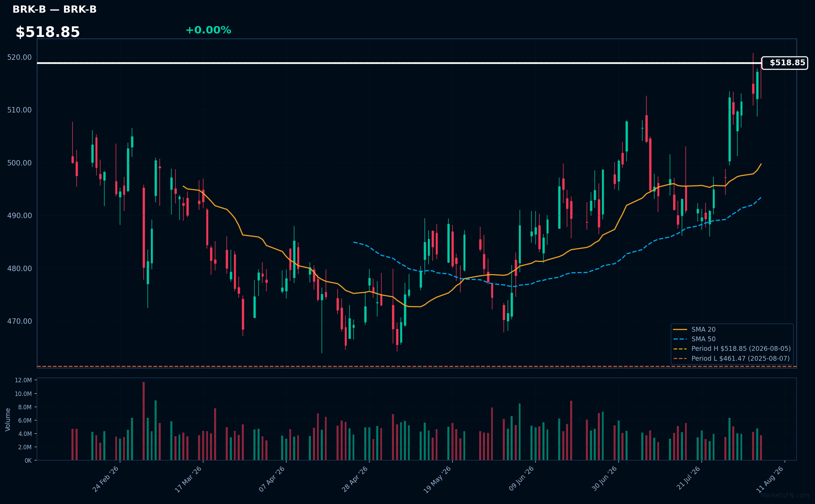Click the $518.85 price tag on right edge
Screen dimensions: 815x504
[785, 63]
